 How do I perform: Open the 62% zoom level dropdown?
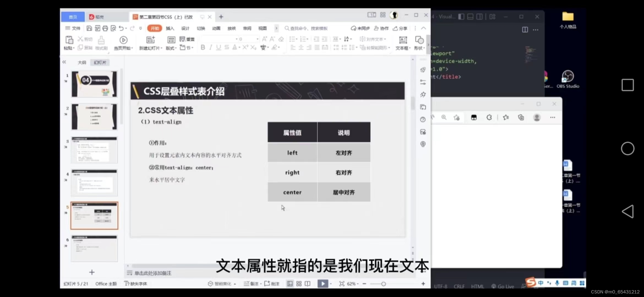(353, 284)
